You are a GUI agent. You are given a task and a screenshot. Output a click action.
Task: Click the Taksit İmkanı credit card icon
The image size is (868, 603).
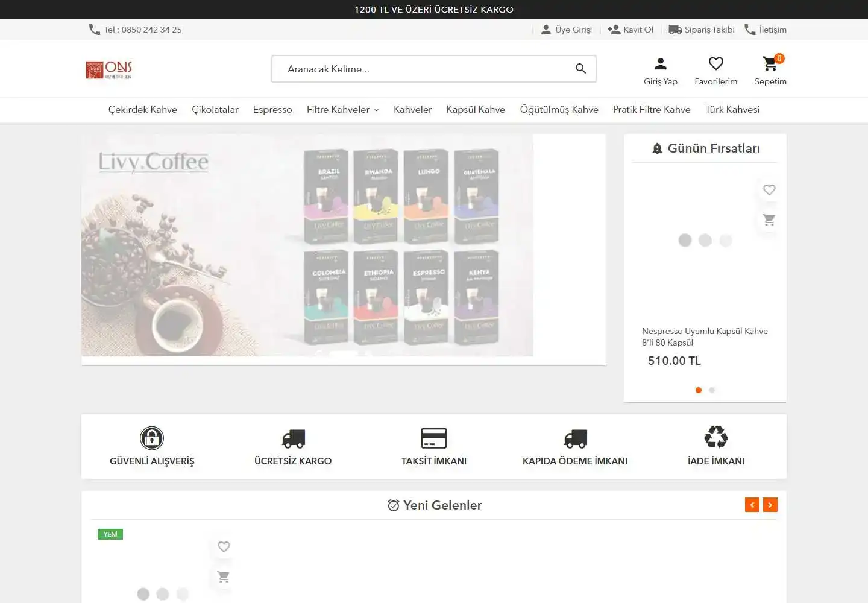pyautogui.click(x=434, y=438)
